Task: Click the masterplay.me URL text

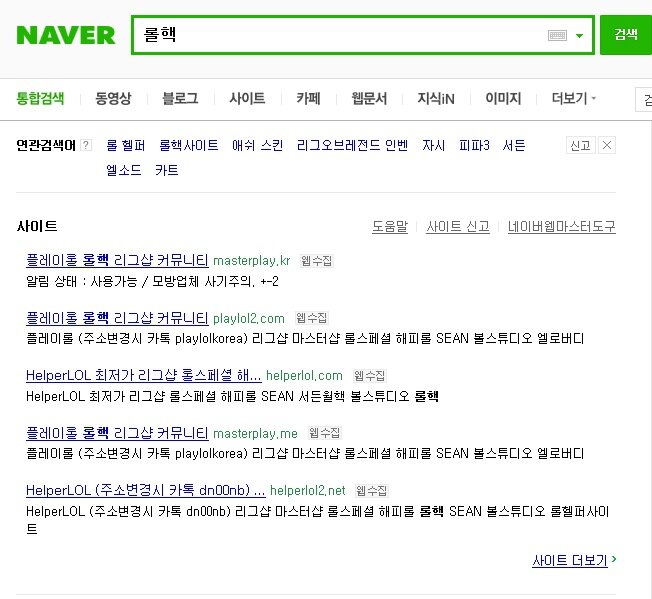Action: point(255,434)
